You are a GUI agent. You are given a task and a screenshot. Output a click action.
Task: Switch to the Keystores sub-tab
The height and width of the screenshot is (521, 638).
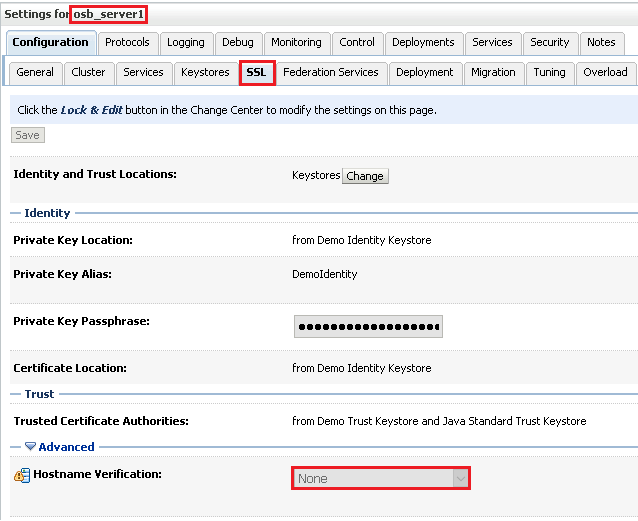pyautogui.click(x=204, y=73)
